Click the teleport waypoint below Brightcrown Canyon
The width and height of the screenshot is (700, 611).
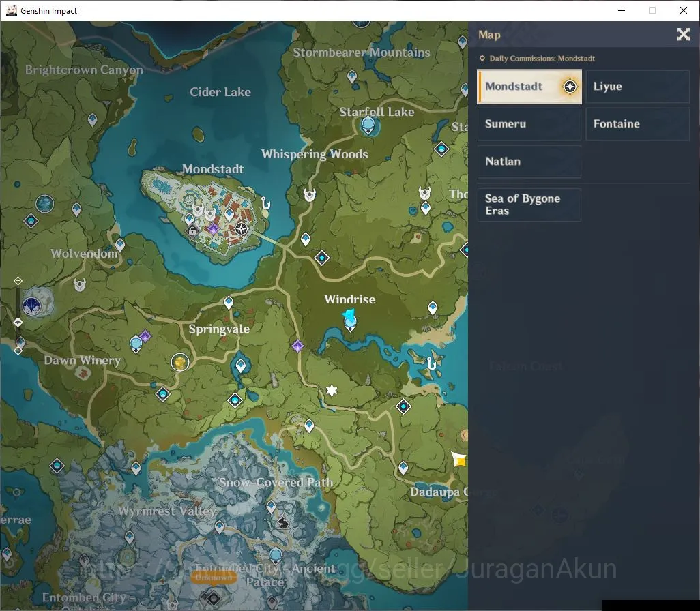point(92,120)
